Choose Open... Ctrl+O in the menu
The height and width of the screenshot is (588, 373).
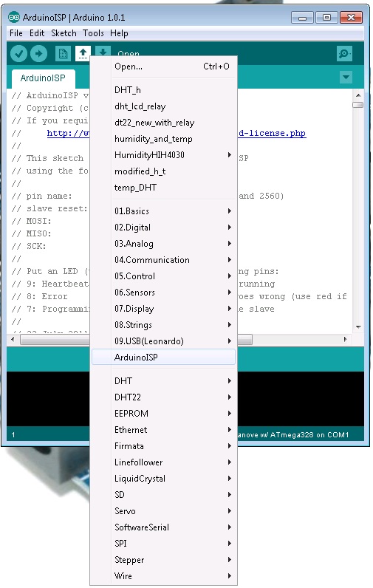point(163,66)
